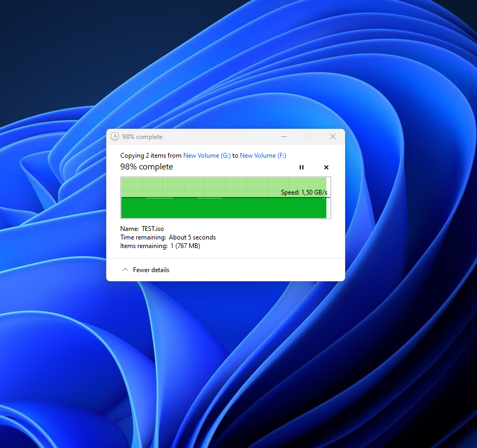477x448 pixels.
Task: Open the New Volume (G:) source link
Action: [207, 156]
